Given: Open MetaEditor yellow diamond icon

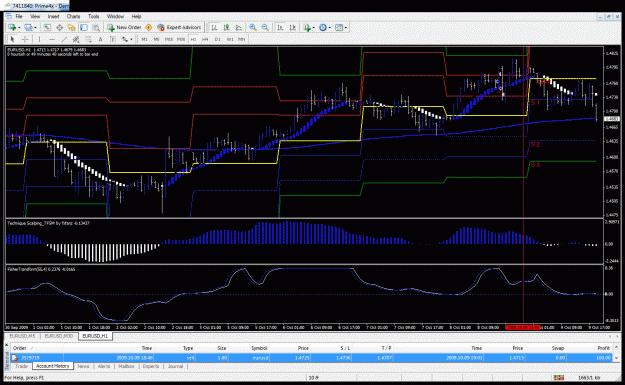Looking at the screenshot, I should pyautogui.click(x=148, y=28).
